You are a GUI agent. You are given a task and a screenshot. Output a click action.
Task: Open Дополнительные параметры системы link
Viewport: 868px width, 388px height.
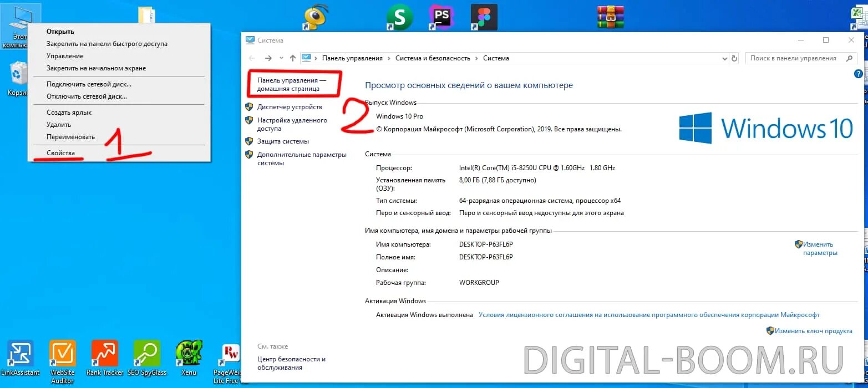pyautogui.click(x=302, y=159)
